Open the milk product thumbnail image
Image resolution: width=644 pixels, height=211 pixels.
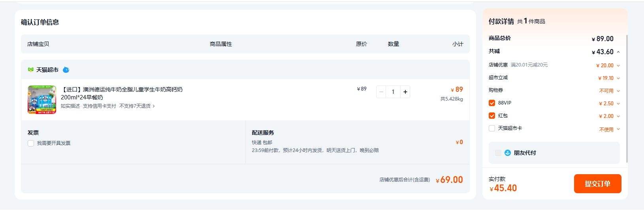[42, 100]
